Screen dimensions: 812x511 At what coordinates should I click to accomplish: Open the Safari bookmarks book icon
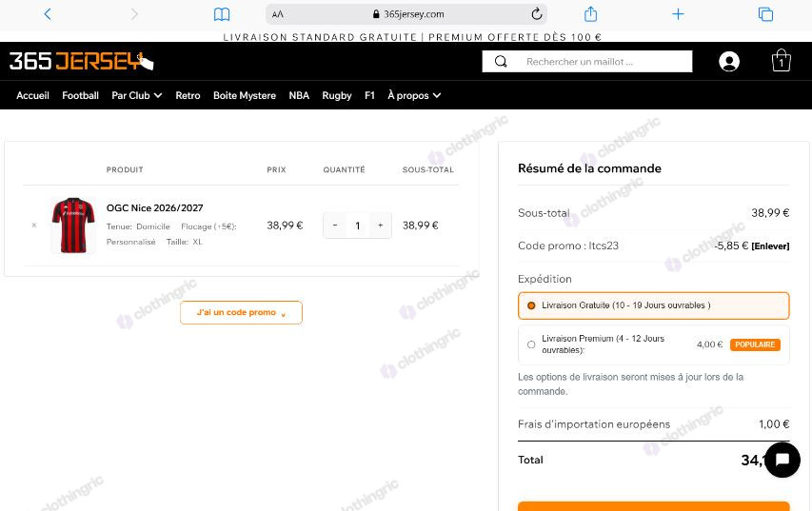(x=222, y=14)
